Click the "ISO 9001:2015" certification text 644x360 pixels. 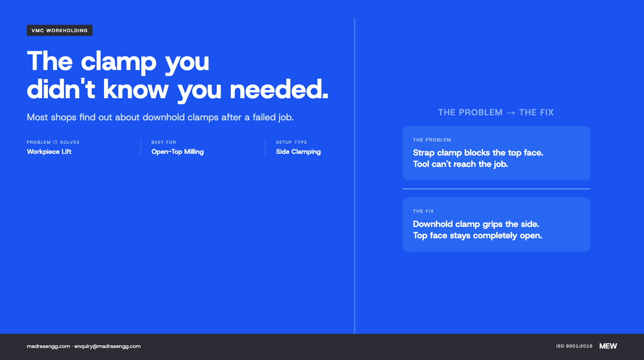tap(574, 347)
